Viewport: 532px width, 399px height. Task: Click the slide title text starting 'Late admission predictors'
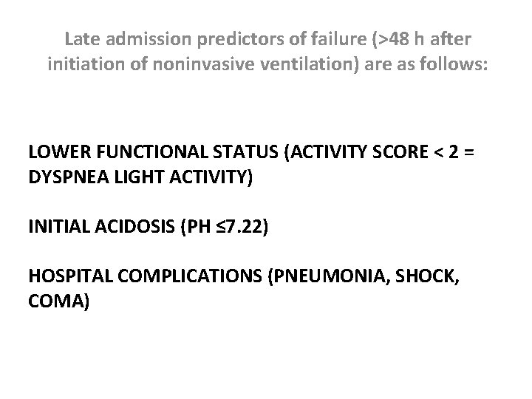tap(267, 52)
